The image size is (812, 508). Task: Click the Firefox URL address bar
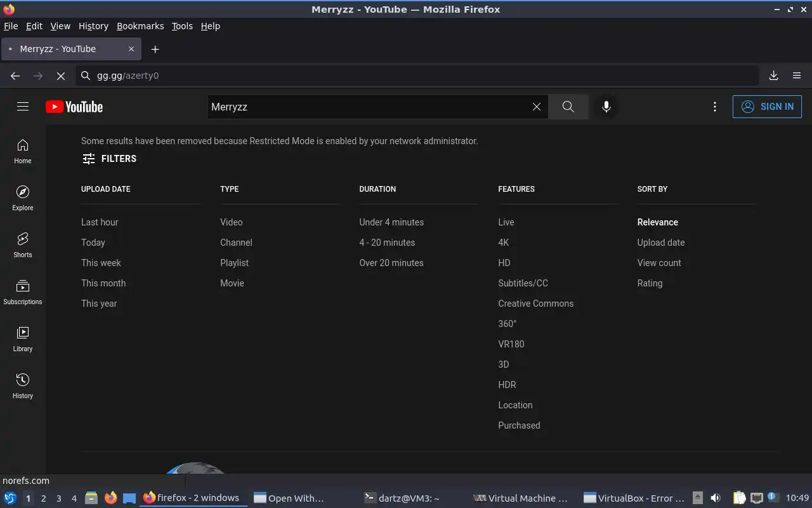419,76
